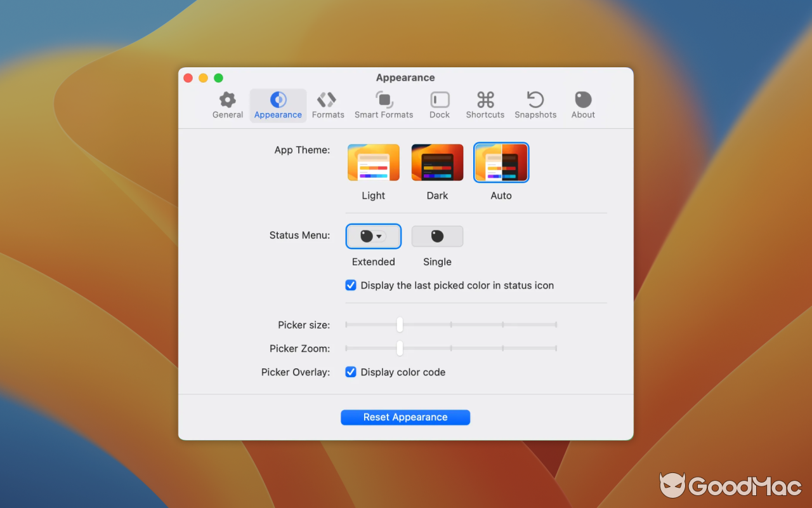This screenshot has width=812, height=508.
Task: Open the General settings tab icon
Action: click(x=228, y=99)
